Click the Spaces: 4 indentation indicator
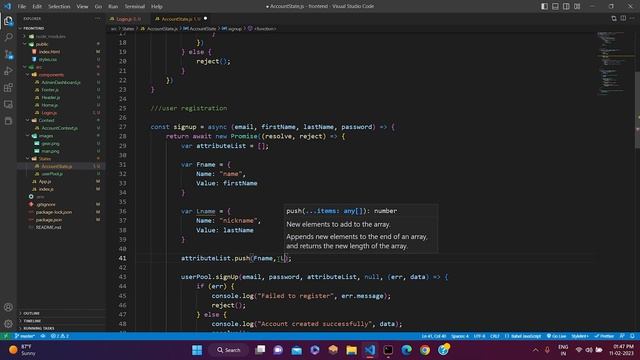The width and height of the screenshot is (640, 360). click(x=460, y=336)
